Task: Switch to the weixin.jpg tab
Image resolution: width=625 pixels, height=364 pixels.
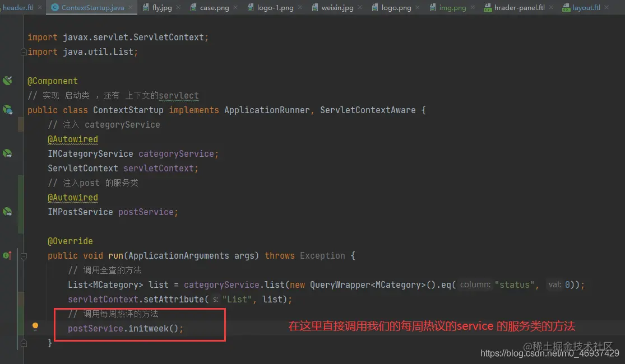Action: (337, 7)
